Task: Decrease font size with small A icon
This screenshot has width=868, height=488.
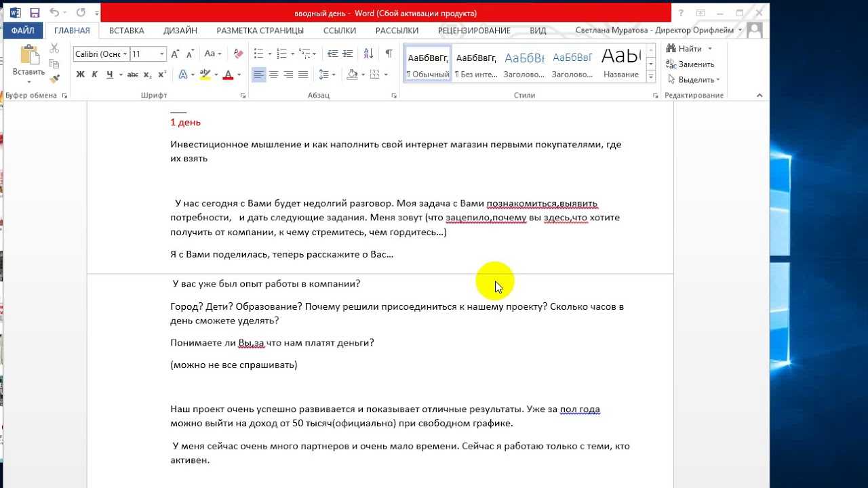Action: pyautogui.click(x=189, y=54)
